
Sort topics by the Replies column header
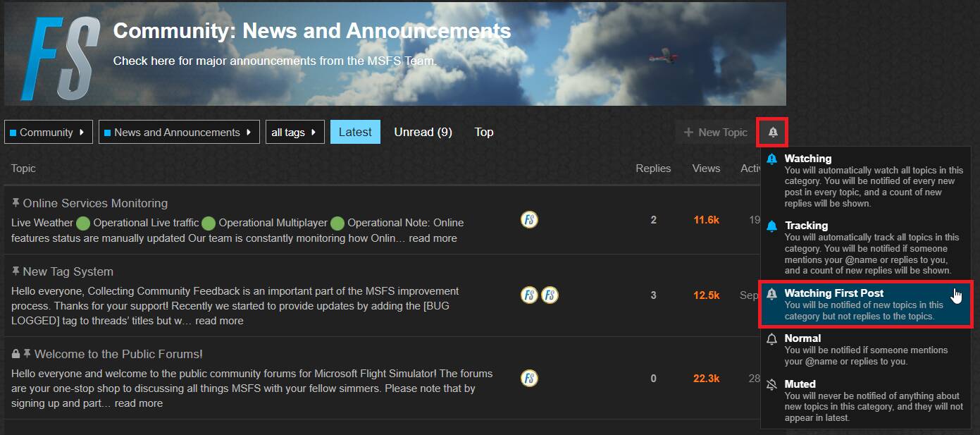[x=653, y=169]
